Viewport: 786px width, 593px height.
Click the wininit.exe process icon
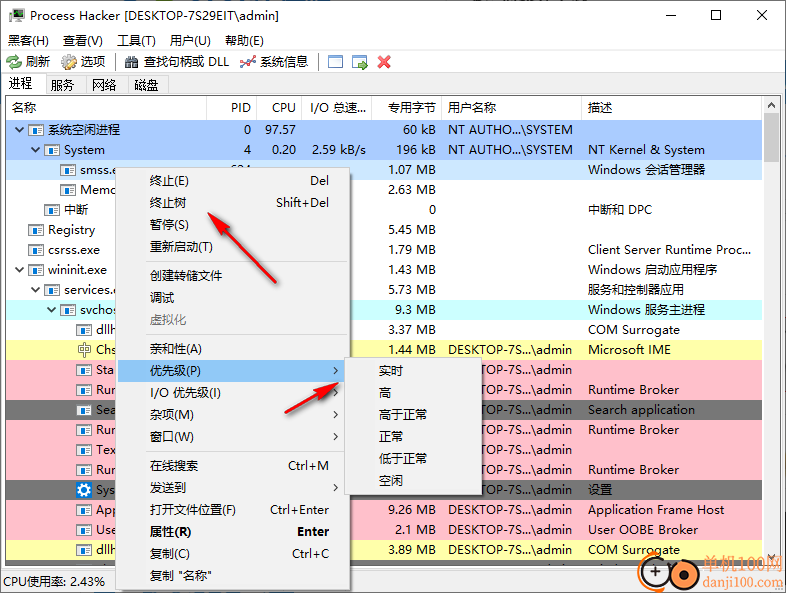coord(36,270)
